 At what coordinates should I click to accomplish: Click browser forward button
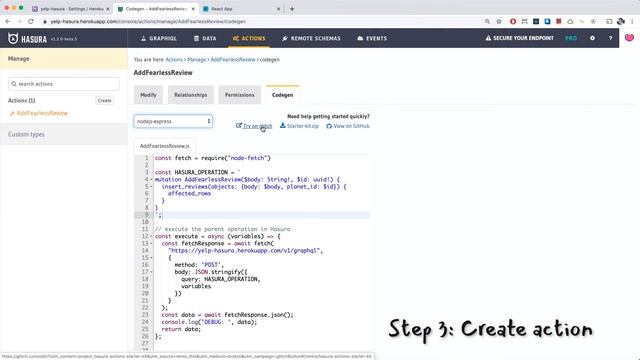coord(19,21)
